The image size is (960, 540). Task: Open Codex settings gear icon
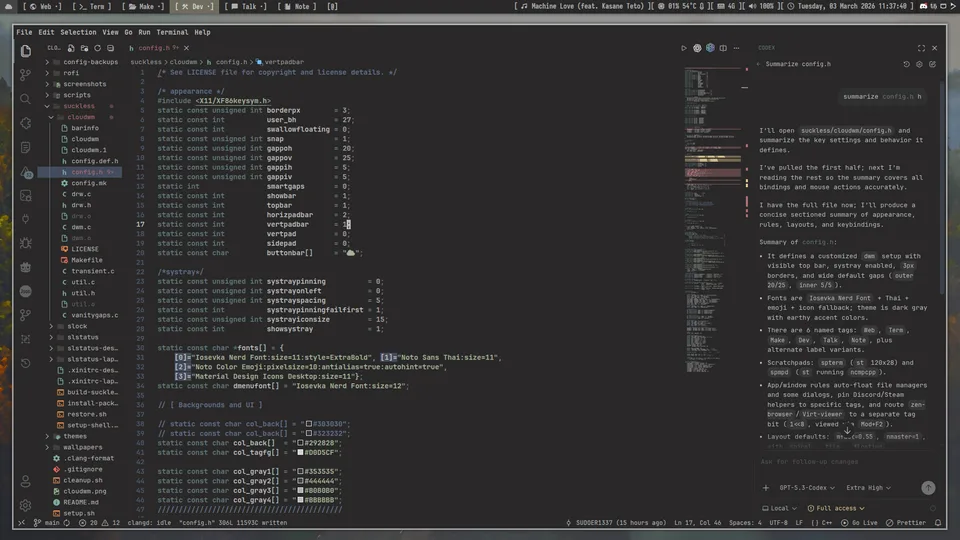(x=919, y=64)
